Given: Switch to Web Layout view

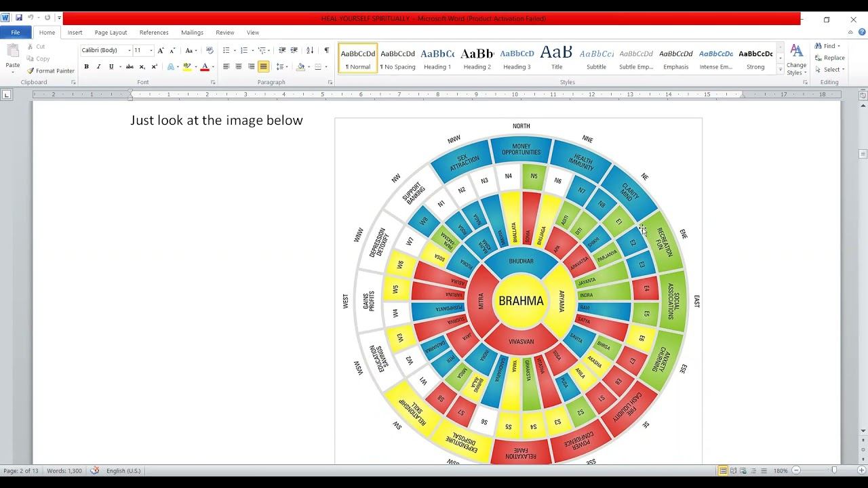Looking at the screenshot, I should 743,470.
